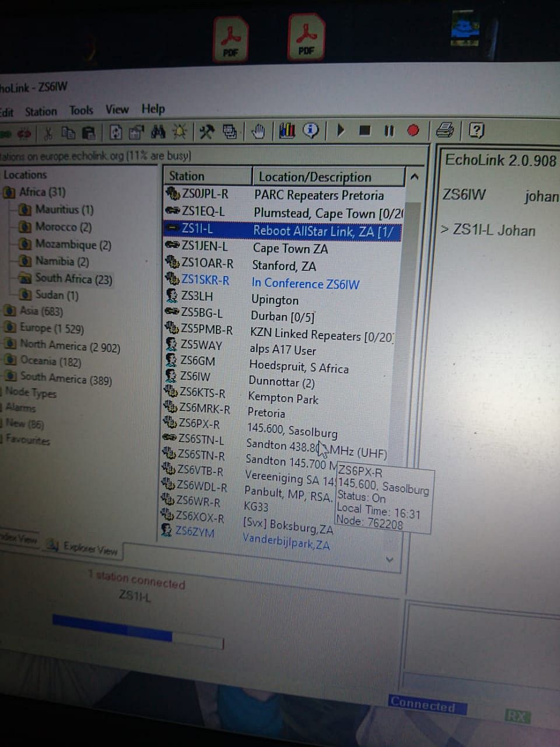
Task: Sort by the Station column header
Action: click(x=207, y=176)
